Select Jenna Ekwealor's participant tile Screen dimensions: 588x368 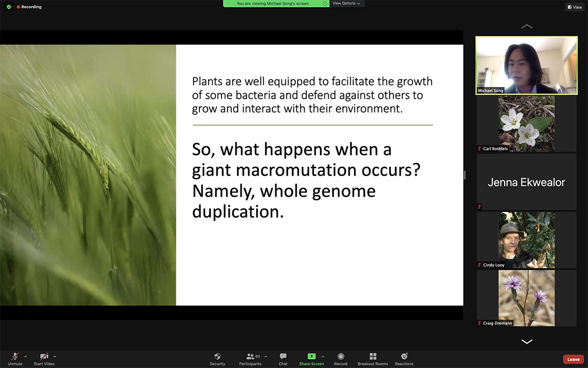click(x=527, y=182)
